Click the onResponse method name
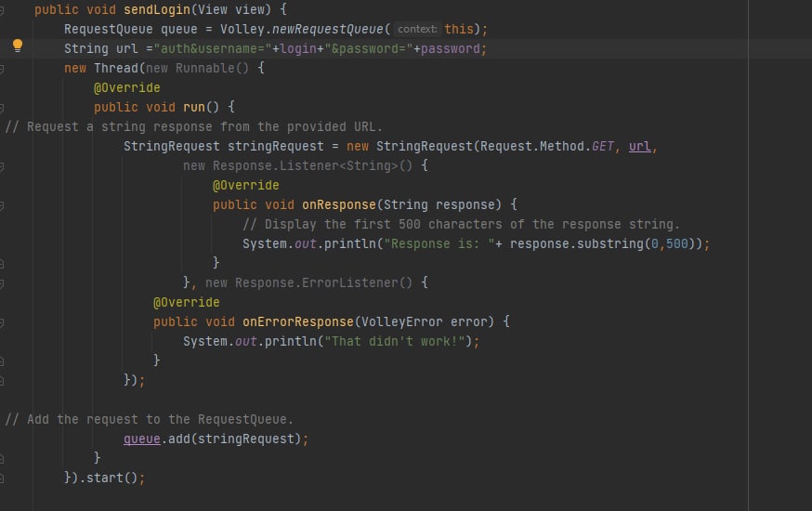Image resolution: width=812 pixels, height=511 pixels. pyautogui.click(x=339, y=205)
